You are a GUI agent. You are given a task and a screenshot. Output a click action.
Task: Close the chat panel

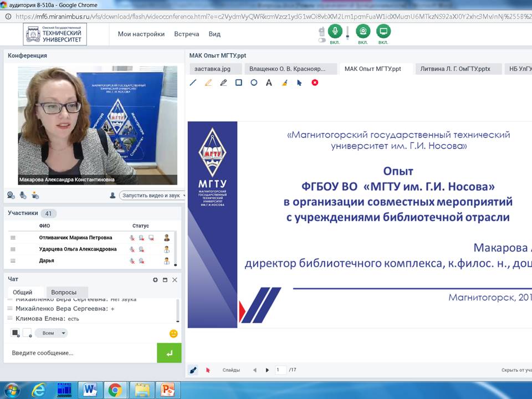[175, 280]
